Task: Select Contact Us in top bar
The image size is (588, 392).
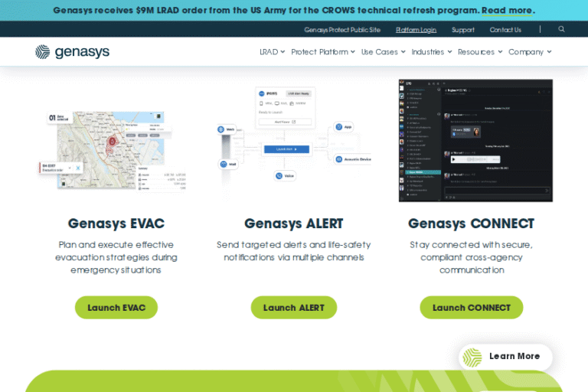Action: (505, 30)
